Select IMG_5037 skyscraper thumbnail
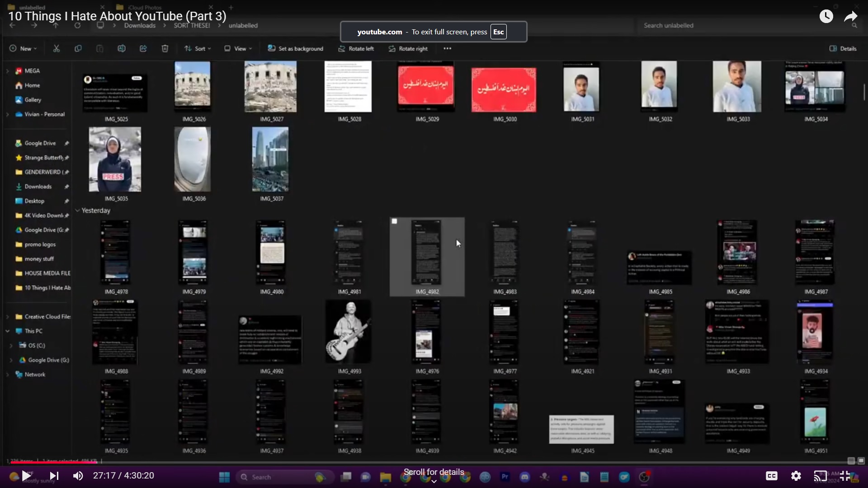The height and width of the screenshot is (488, 868). [x=270, y=159]
